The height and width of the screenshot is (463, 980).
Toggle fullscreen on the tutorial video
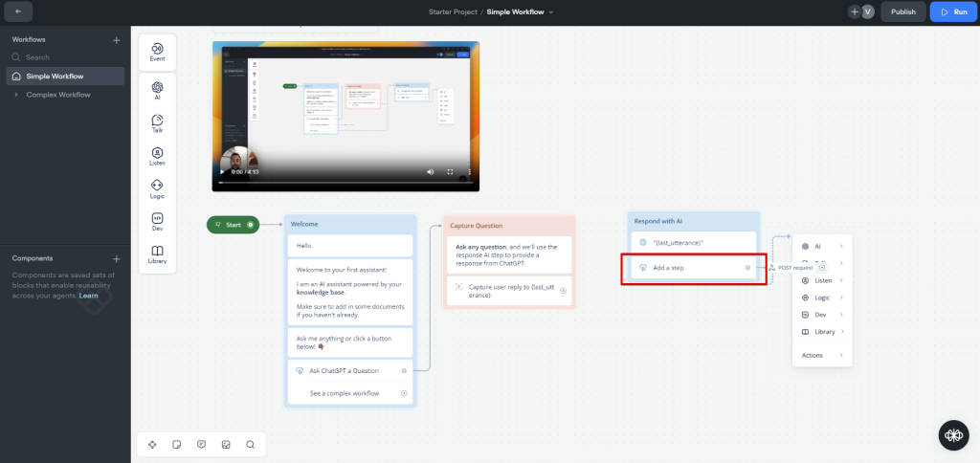pyautogui.click(x=450, y=172)
